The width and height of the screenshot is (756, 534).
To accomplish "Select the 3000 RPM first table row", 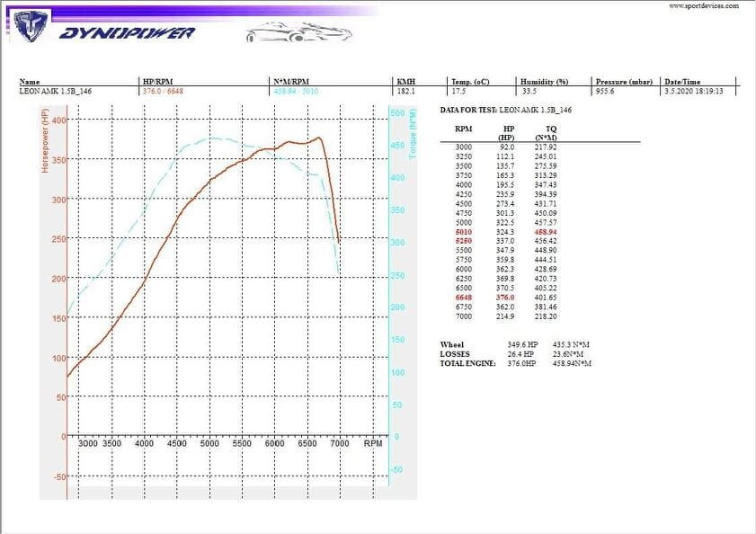I will coord(506,147).
